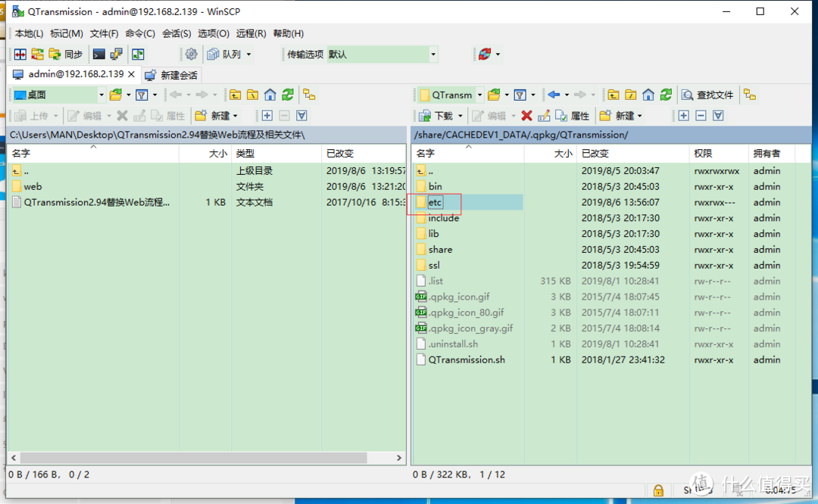
Task: Open the terminal console icon
Action: point(98,54)
